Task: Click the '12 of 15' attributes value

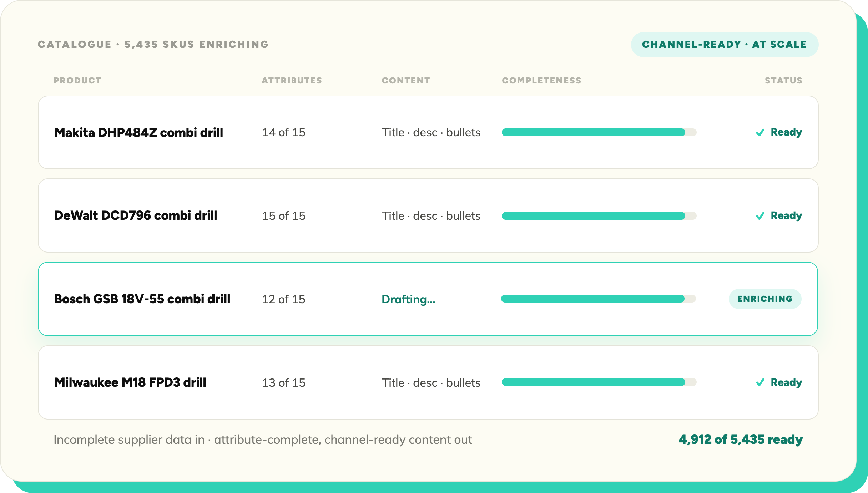Action: pos(284,299)
